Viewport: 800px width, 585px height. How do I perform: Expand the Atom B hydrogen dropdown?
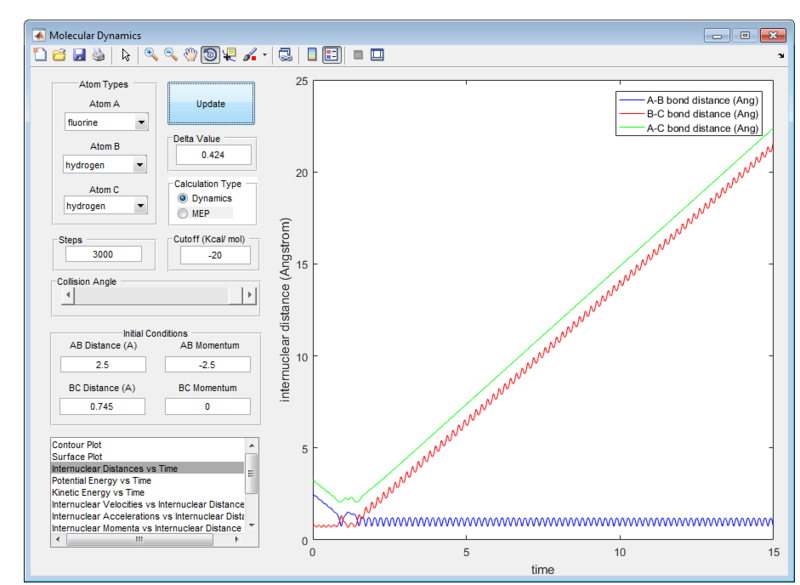(x=105, y=165)
